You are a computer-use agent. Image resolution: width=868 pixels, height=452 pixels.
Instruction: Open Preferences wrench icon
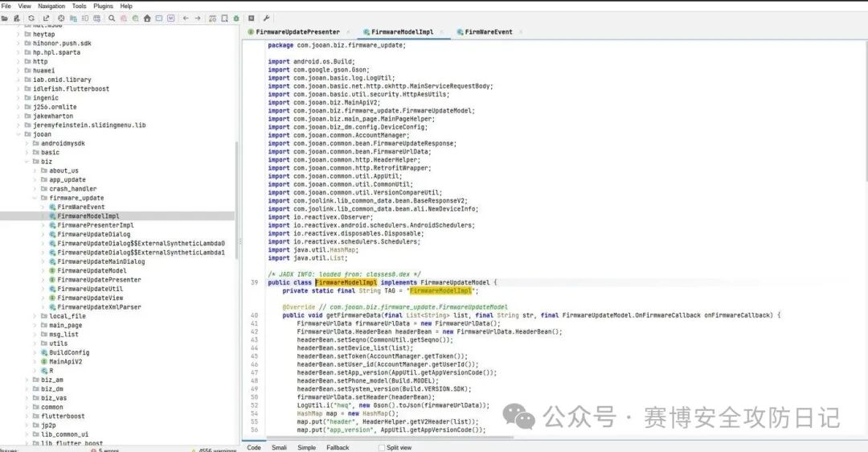[x=266, y=18]
